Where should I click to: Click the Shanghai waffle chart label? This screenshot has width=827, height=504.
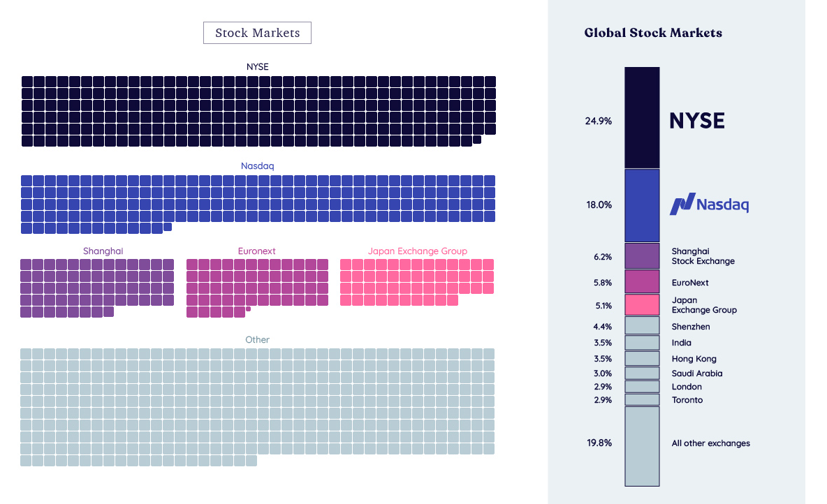(x=103, y=251)
